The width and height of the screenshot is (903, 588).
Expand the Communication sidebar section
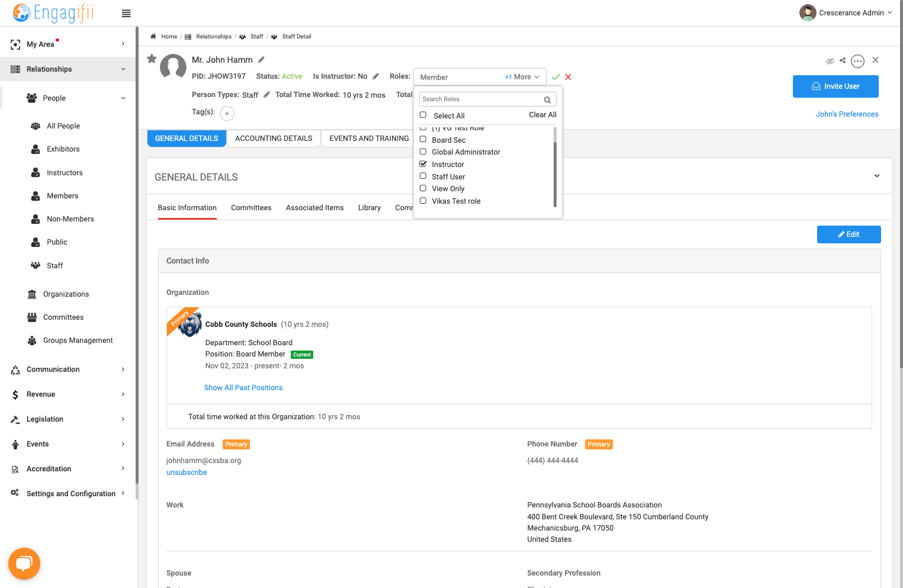pos(68,369)
